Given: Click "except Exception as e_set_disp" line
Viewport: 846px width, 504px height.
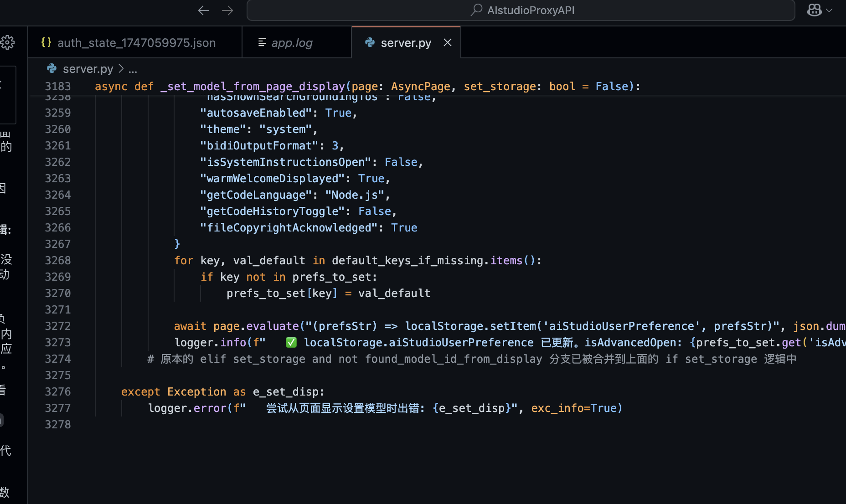Looking at the screenshot, I should [x=222, y=392].
